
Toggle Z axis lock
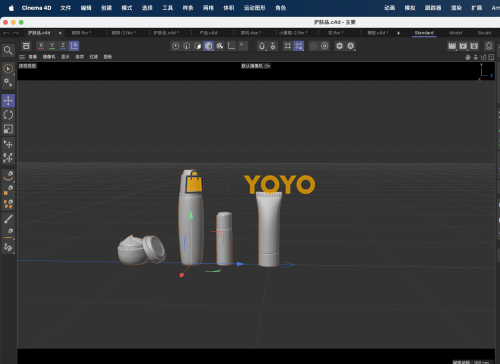pos(63,46)
